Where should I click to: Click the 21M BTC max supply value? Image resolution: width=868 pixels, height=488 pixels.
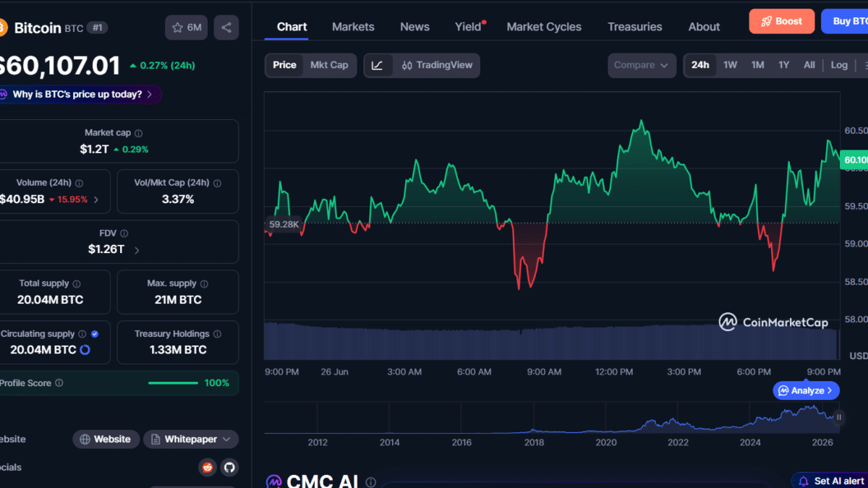(x=178, y=300)
